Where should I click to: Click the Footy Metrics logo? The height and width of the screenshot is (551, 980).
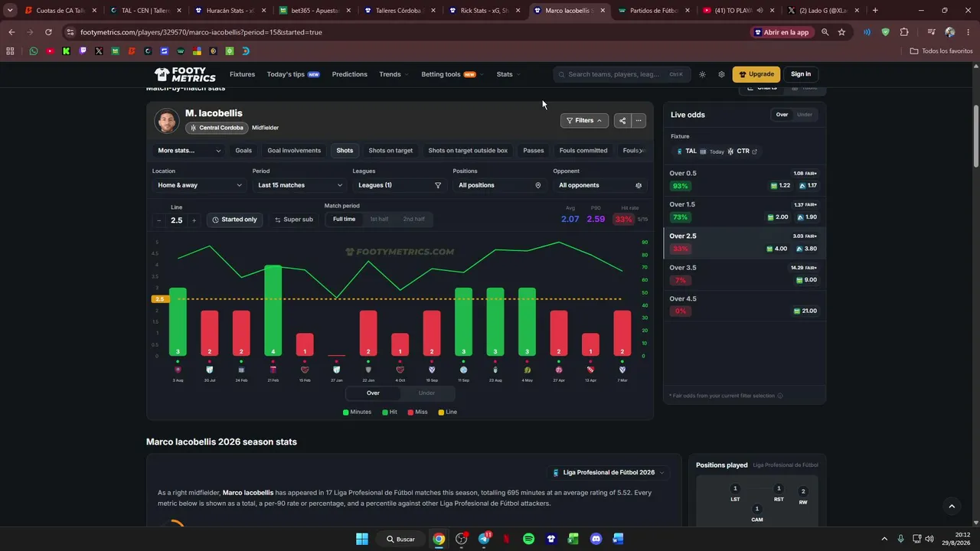pos(185,74)
